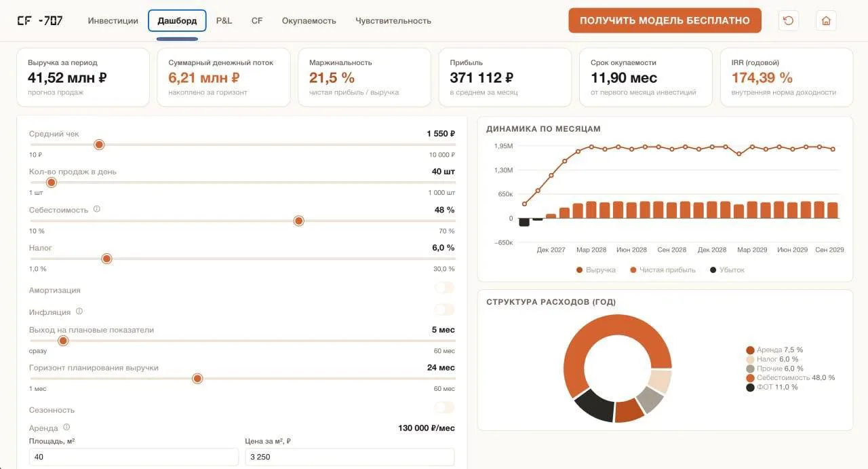Image resolution: width=868 pixels, height=469 pixels.
Task: Click the home icon button
Action: coord(826,20)
